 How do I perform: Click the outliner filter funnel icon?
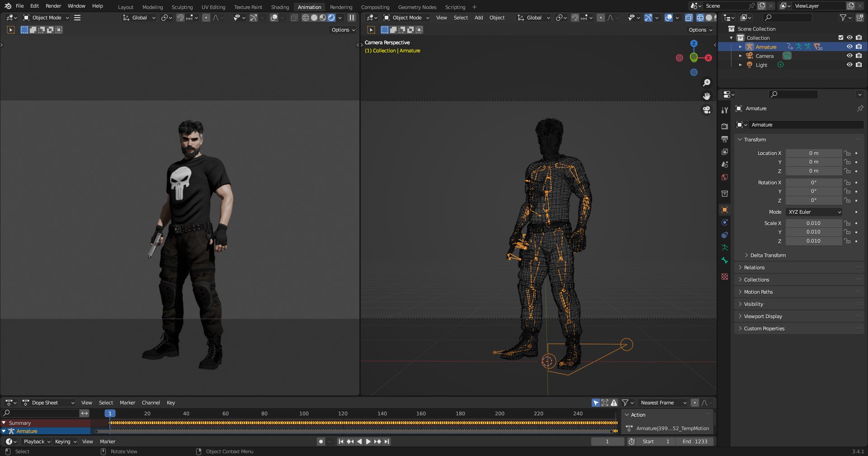843,18
